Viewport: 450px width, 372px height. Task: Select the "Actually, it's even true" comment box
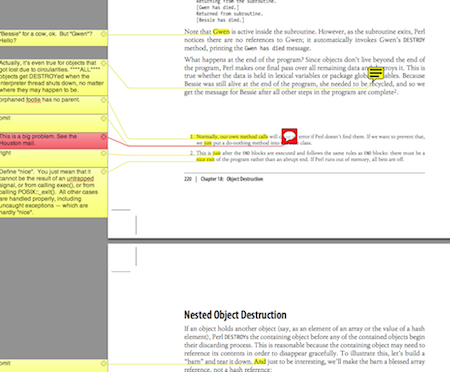[53, 77]
